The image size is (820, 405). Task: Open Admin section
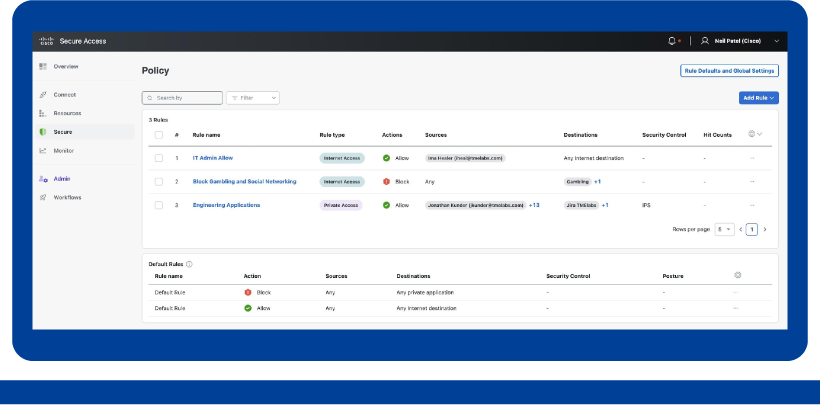[62, 179]
